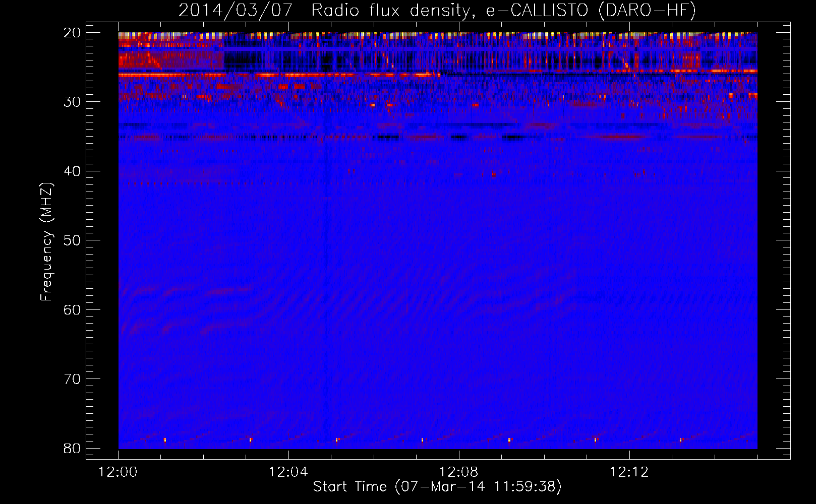The width and height of the screenshot is (816, 504).
Task: Click the 12:12 time tick label
Action: pyautogui.click(x=629, y=472)
